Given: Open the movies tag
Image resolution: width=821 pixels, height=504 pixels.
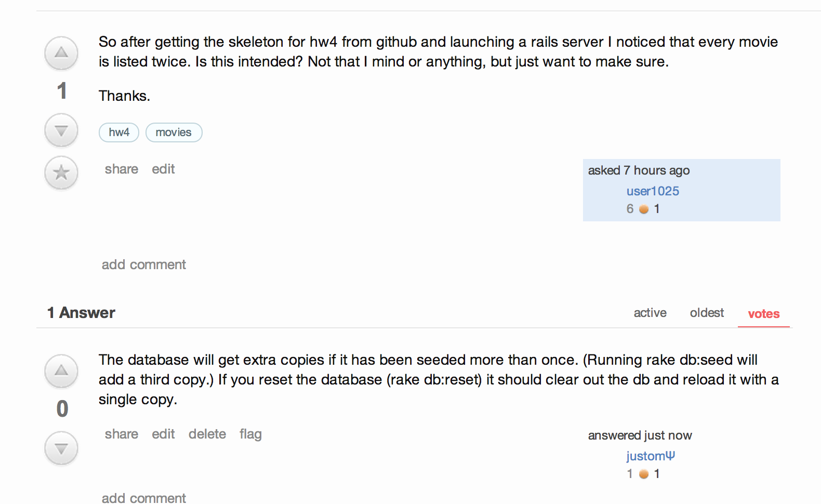Looking at the screenshot, I should 174,132.
